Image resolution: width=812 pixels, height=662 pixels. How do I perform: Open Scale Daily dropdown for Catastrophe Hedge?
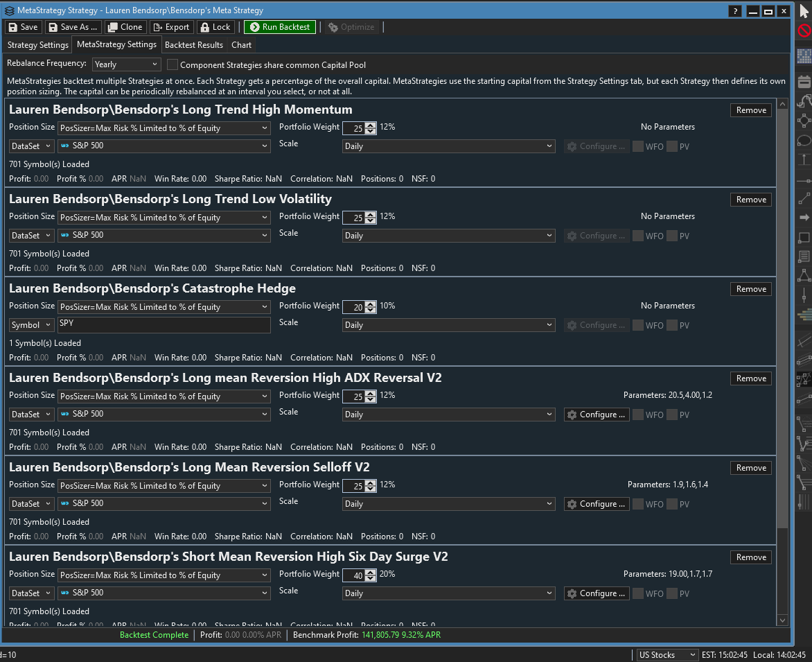pos(448,325)
